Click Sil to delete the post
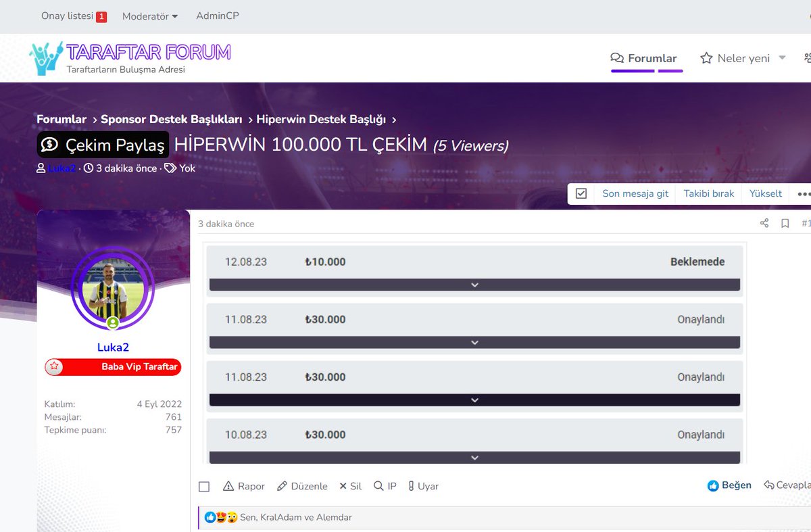Viewport: 811px width, 532px height. [350, 486]
